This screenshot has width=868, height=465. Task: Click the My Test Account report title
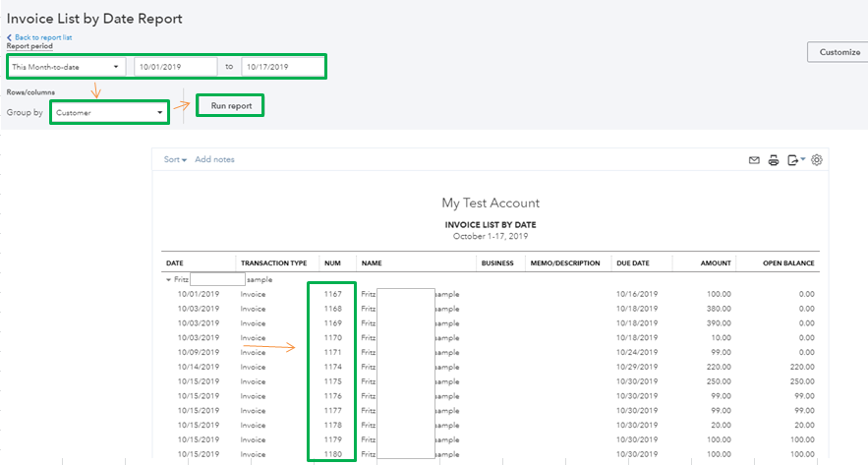coord(491,203)
